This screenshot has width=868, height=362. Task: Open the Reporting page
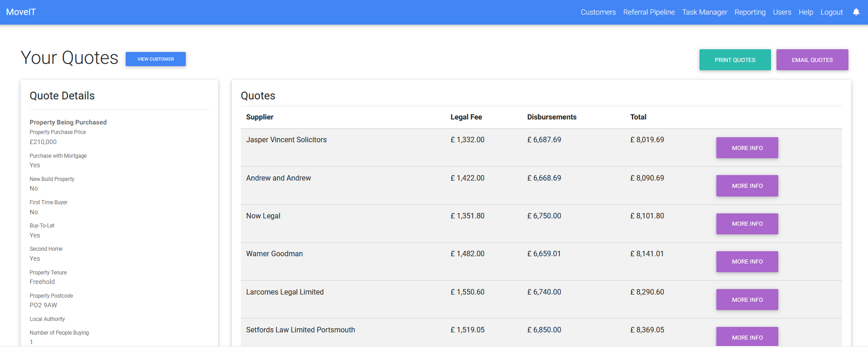pos(750,12)
